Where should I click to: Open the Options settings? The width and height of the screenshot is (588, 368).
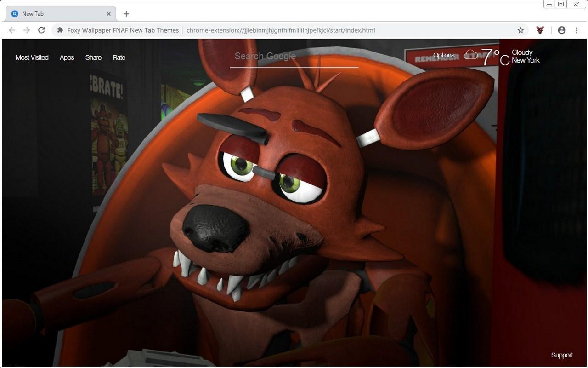[x=444, y=55]
